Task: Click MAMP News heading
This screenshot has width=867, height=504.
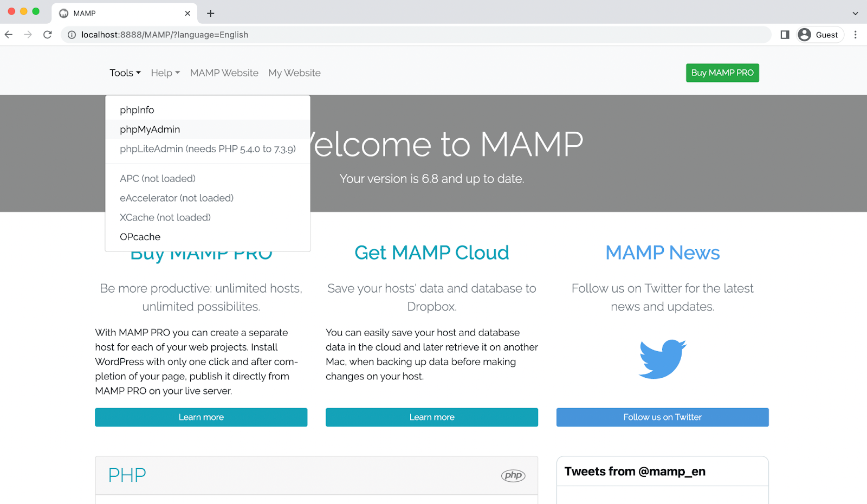Action: [663, 253]
